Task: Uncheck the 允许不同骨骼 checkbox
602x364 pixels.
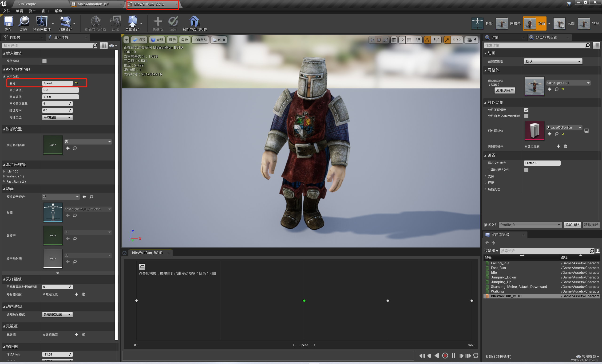Action: [526, 110]
